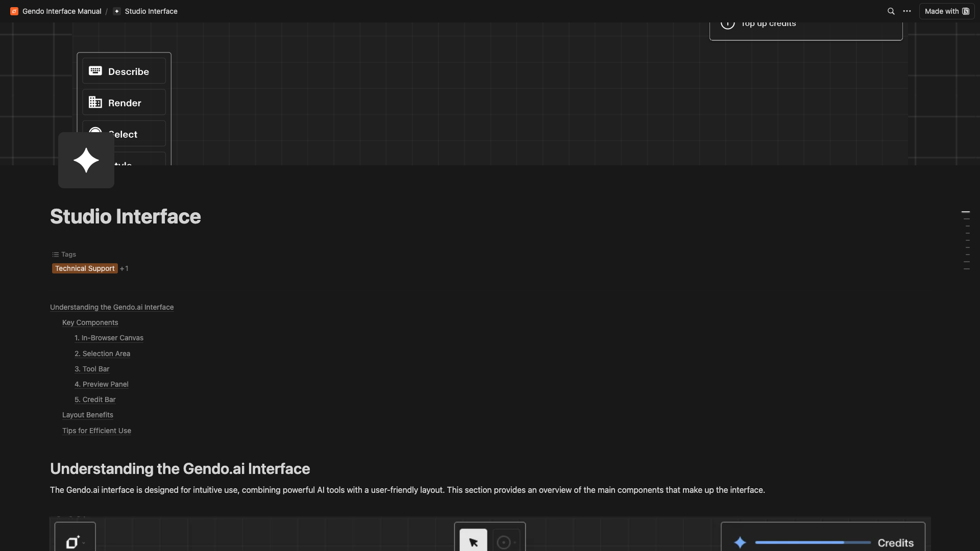Click the blue Credits sparkle icon
Image resolution: width=980 pixels, height=551 pixels.
740,542
